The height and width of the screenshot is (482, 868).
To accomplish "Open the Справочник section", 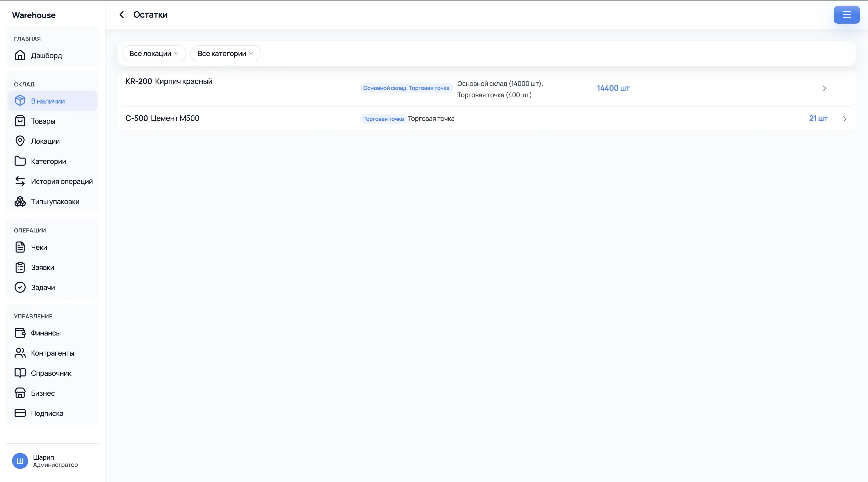I will pyautogui.click(x=52, y=373).
